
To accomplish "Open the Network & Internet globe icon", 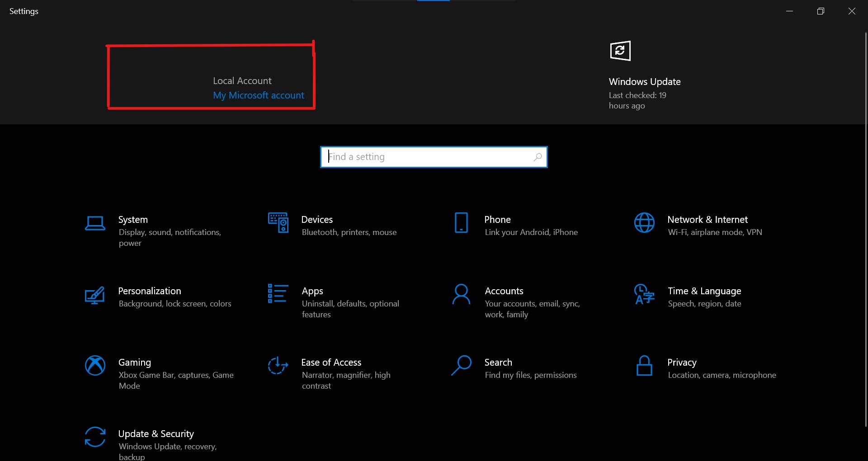I will click(644, 222).
